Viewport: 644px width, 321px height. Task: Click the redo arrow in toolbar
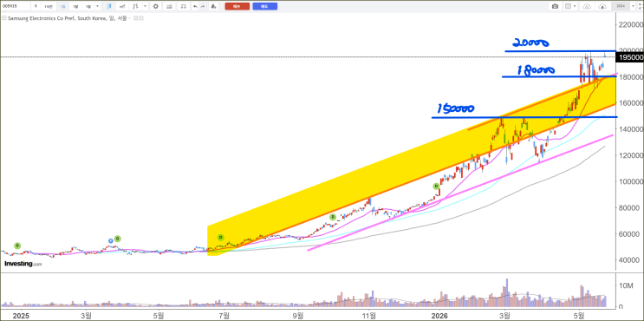coord(203,6)
